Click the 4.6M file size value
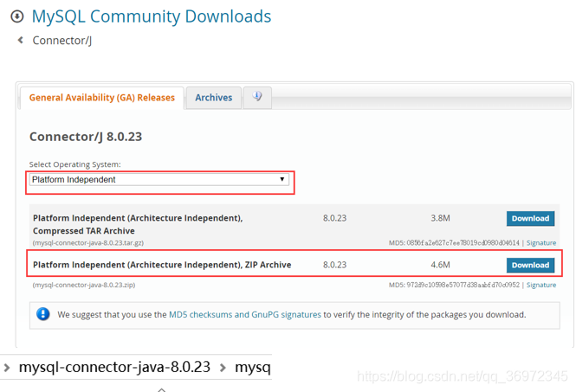This screenshot has height=392, width=576. click(x=440, y=265)
